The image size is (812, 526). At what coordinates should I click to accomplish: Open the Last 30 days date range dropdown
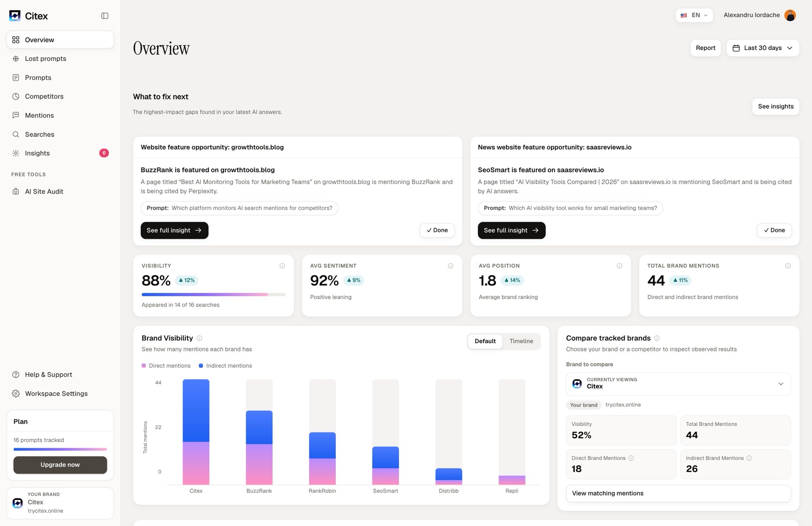(762, 48)
